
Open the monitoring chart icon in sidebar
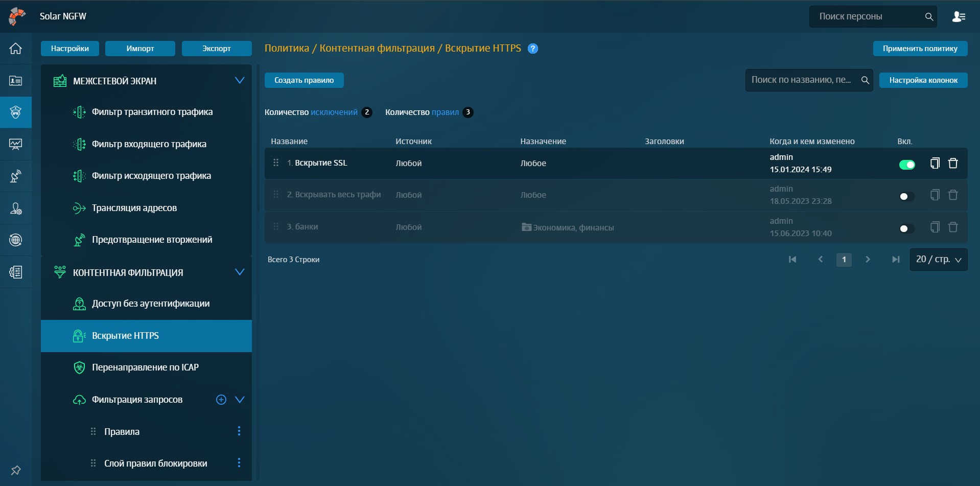(x=16, y=144)
